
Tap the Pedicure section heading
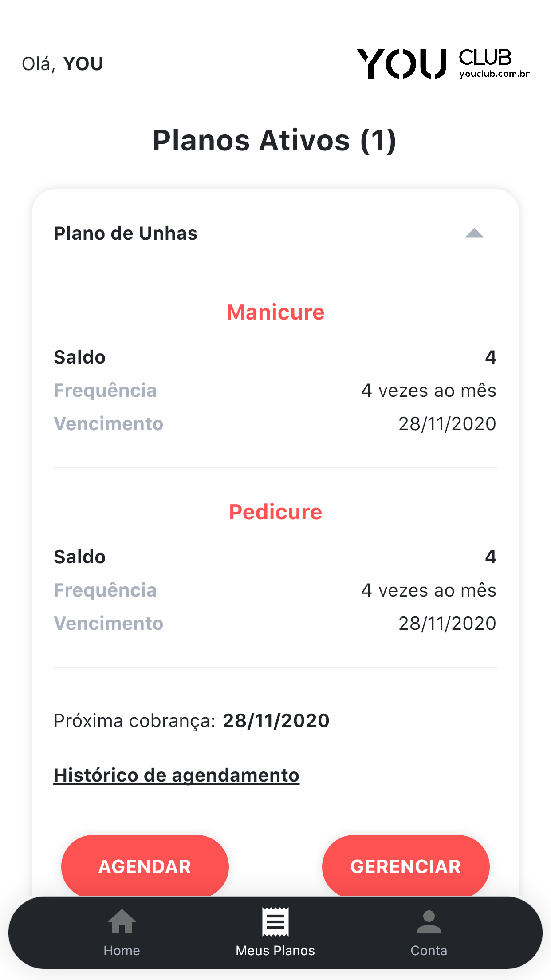coord(275,512)
